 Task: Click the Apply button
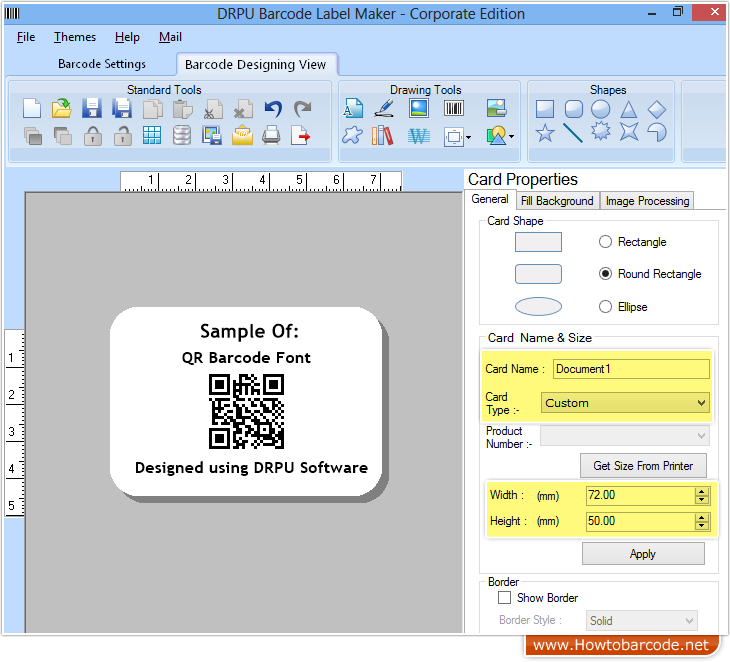tap(643, 554)
